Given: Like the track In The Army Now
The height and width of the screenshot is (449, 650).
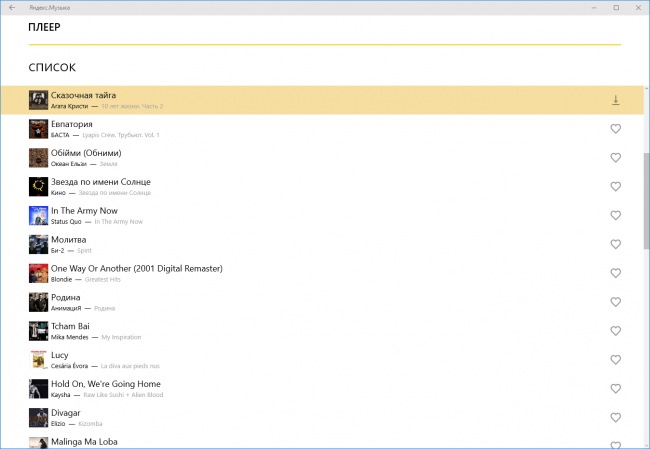Looking at the screenshot, I should (x=616, y=215).
